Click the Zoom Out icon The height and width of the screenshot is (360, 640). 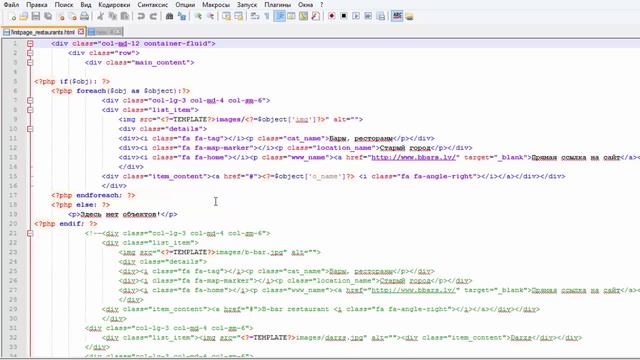(210, 16)
